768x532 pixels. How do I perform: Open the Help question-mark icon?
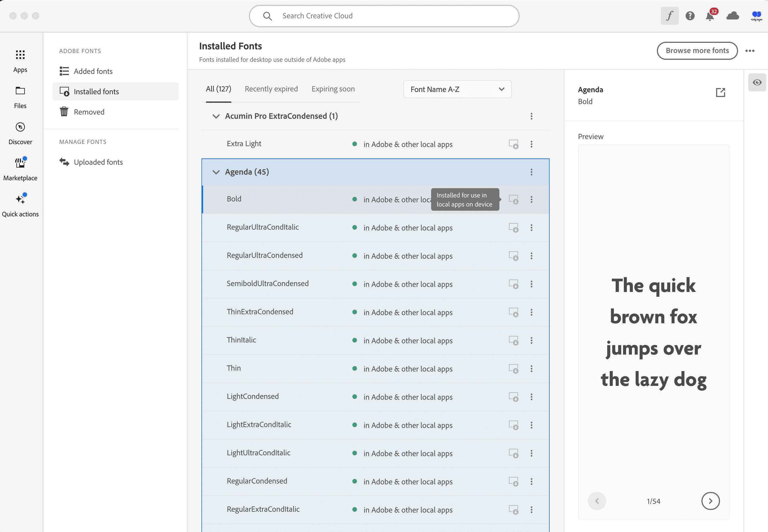point(690,16)
